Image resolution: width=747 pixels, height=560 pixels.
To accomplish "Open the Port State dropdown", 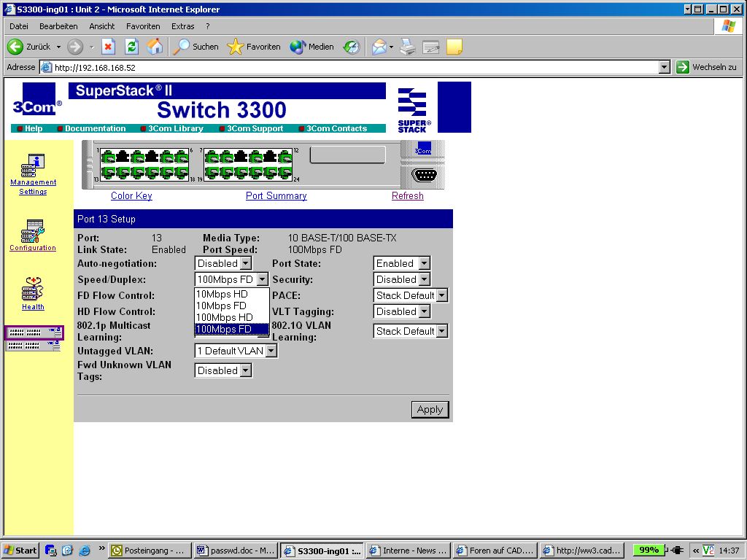I will tap(402, 263).
